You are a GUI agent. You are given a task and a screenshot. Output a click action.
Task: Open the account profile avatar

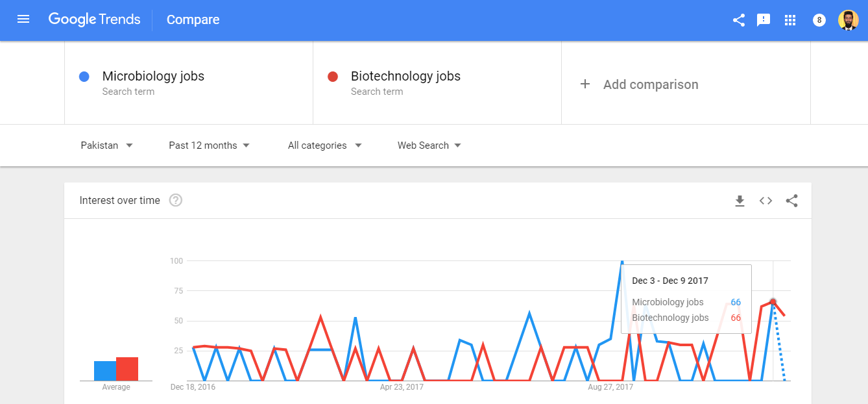(848, 20)
